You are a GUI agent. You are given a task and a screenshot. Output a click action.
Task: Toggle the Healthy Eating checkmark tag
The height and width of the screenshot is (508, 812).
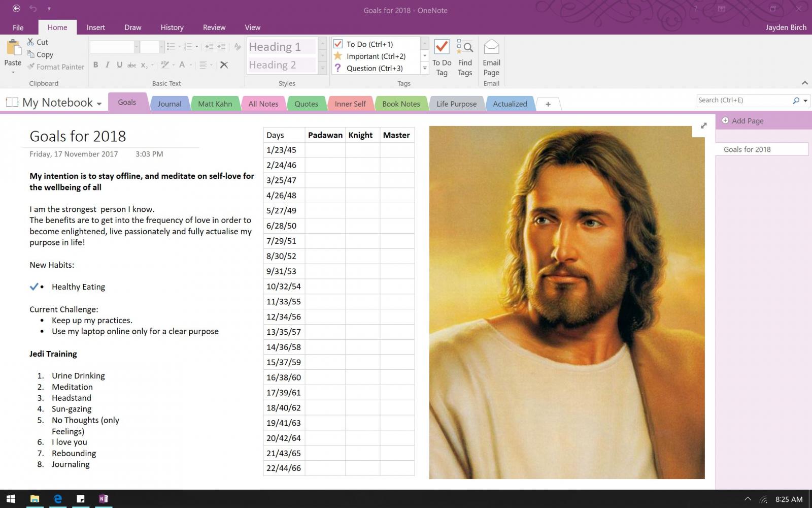(x=34, y=287)
